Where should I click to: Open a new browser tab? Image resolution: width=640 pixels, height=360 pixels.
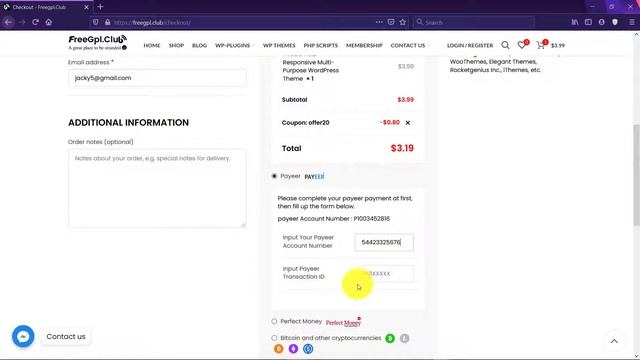click(x=100, y=7)
